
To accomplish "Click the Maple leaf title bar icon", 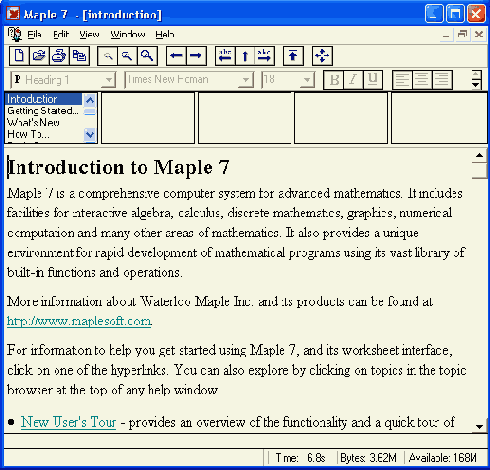I will point(13,14).
